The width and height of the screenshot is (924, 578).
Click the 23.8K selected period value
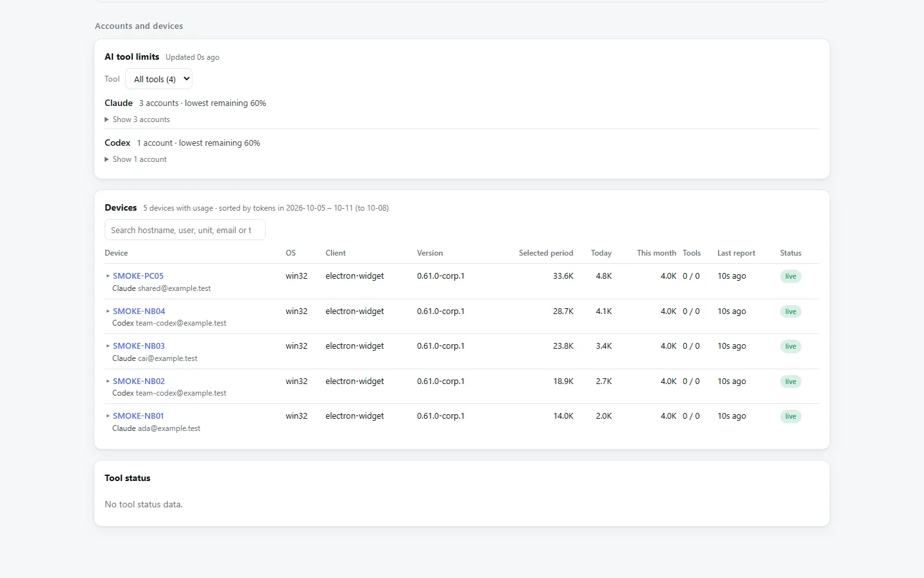563,346
